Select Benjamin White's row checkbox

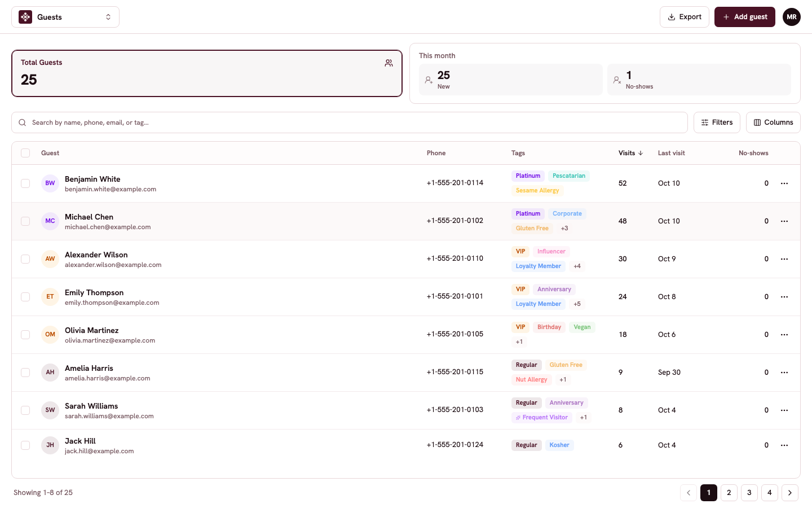(x=25, y=183)
